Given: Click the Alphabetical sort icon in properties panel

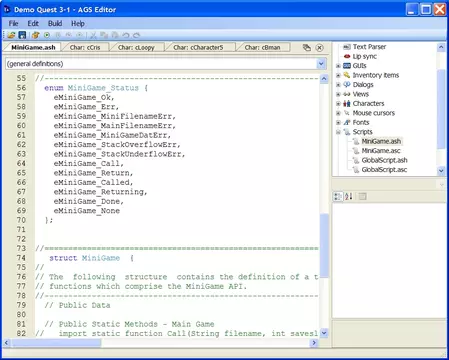Looking at the screenshot, I should (349, 197).
